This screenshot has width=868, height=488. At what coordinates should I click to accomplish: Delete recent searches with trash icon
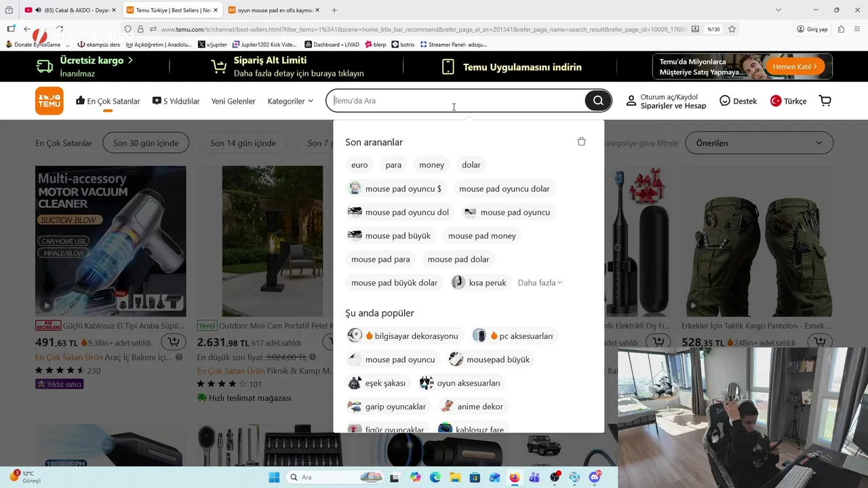[581, 142]
